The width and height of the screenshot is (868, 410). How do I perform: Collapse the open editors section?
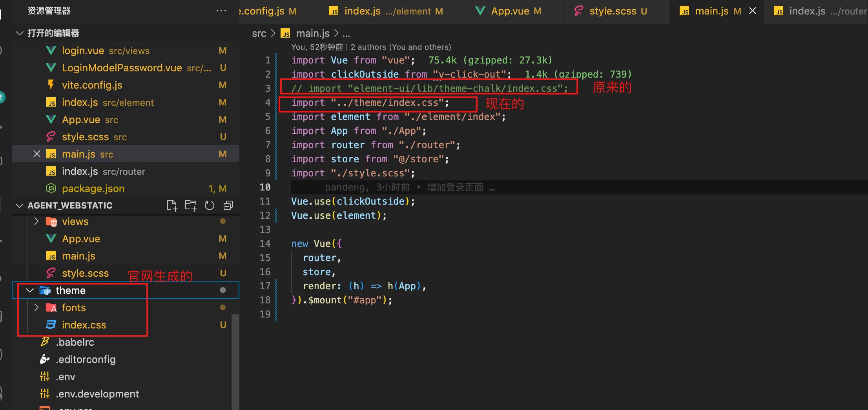pyautogui.click(x=19, y=33)
